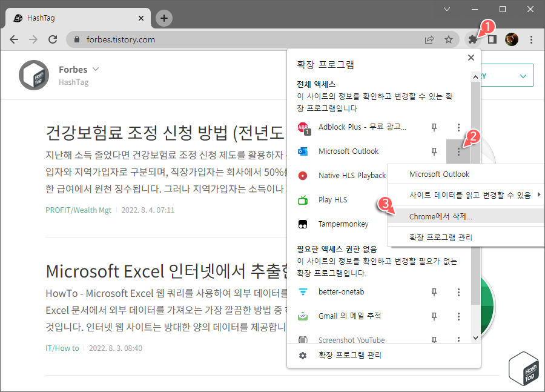Pin Adblock Plus to the toolbar
The height and width of the screenshot is (392, 545).
tap(434, 127)
